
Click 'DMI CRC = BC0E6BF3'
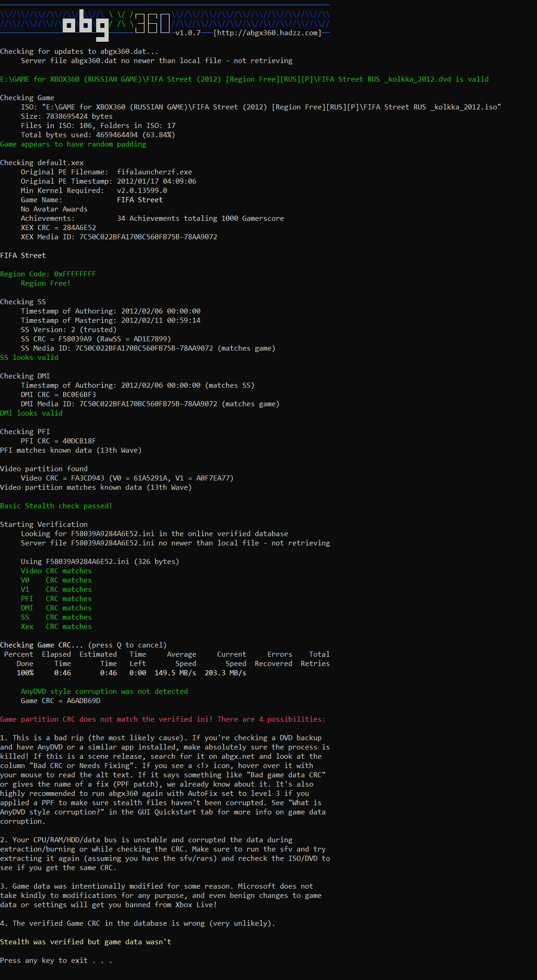[x=58, y=395]
